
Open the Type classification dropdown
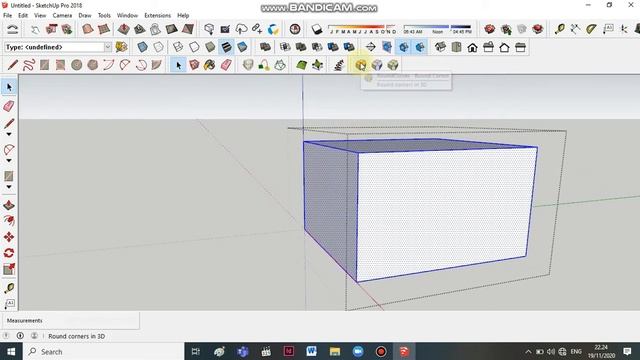click(x=108, y=47)
